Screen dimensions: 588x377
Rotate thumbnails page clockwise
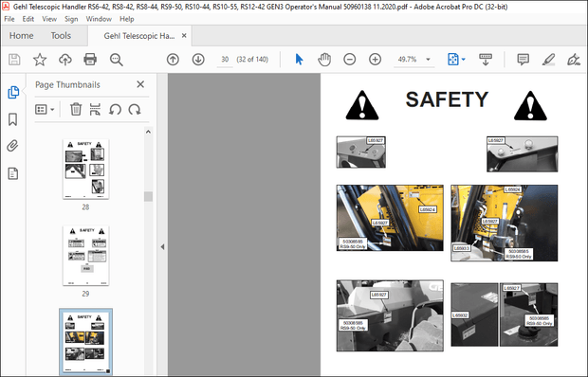(135, 110)
